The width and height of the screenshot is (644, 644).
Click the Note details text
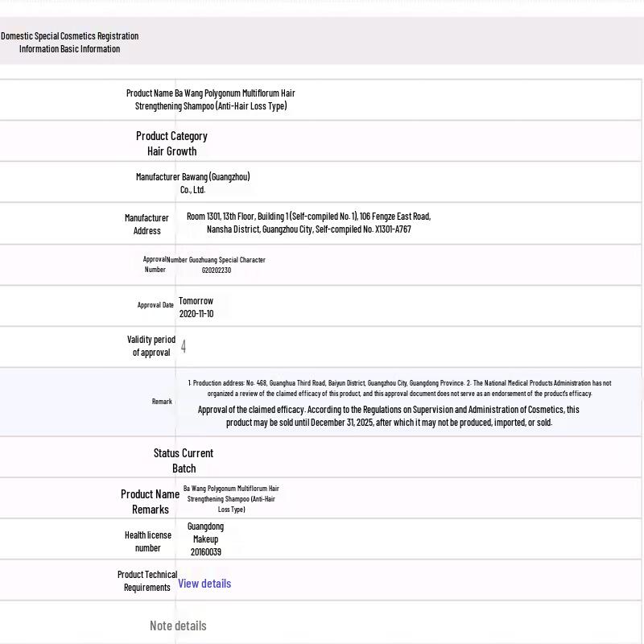(x=178, y=625)
